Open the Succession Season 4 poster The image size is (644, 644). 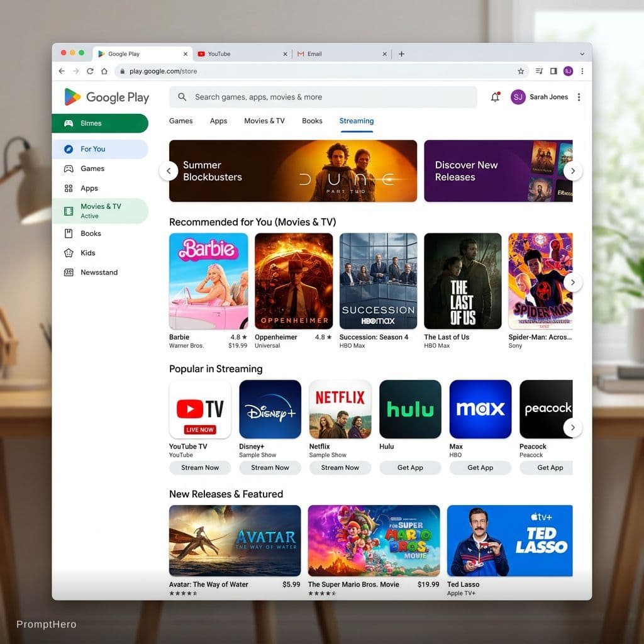tap(378, 281)
